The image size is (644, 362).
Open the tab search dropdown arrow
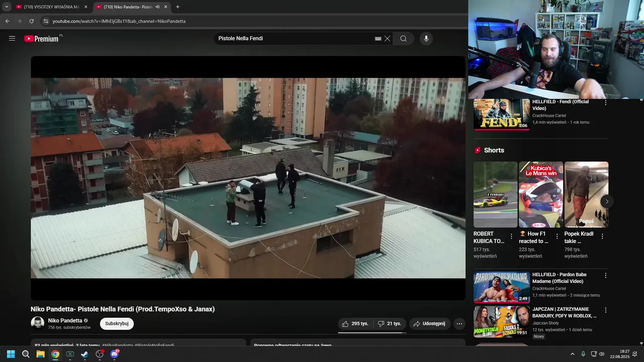[7, 7]
